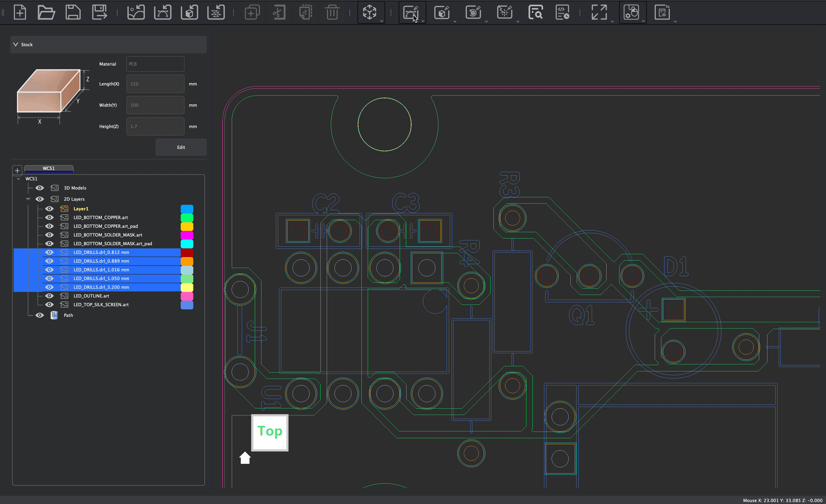
Task: Open the Material dropdown
Action: 155,64
